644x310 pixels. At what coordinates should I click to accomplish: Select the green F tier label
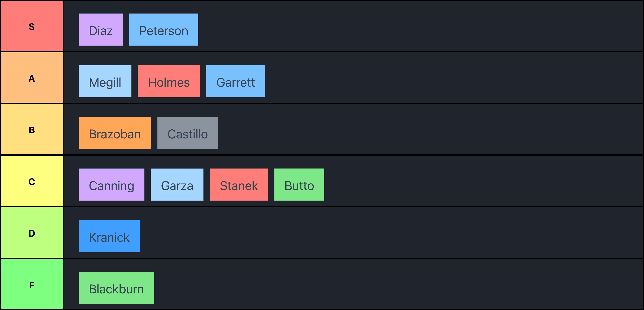(x=32, y=284)
